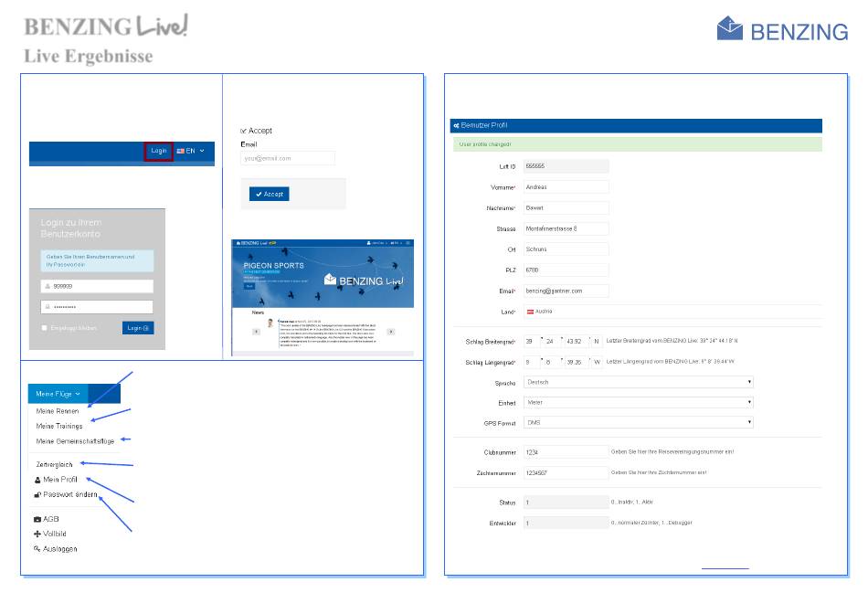Click the user icon in Pigeon Sports thumbnail header
The height and width of the screenshot is (614, 868).
point(369,243)
